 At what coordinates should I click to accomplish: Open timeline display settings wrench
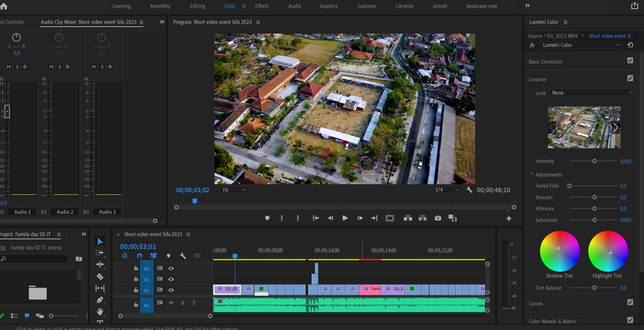pos(182,256)
